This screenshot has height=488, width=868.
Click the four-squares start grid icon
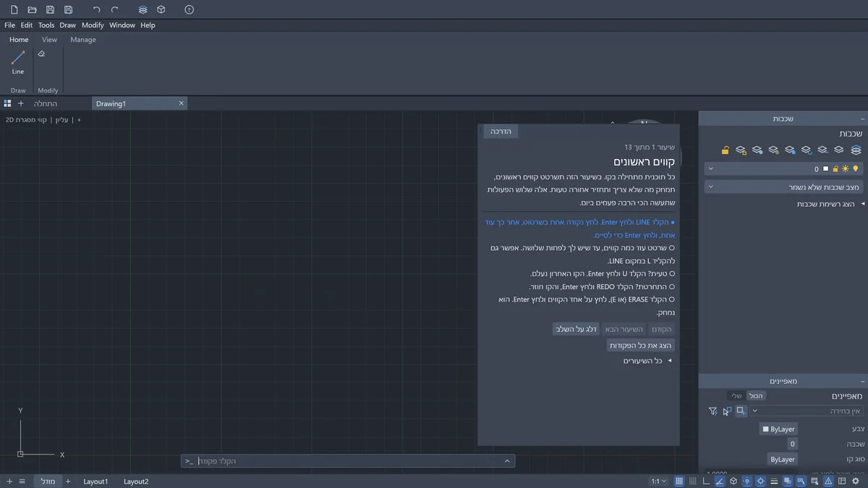[x=8, y=103]
